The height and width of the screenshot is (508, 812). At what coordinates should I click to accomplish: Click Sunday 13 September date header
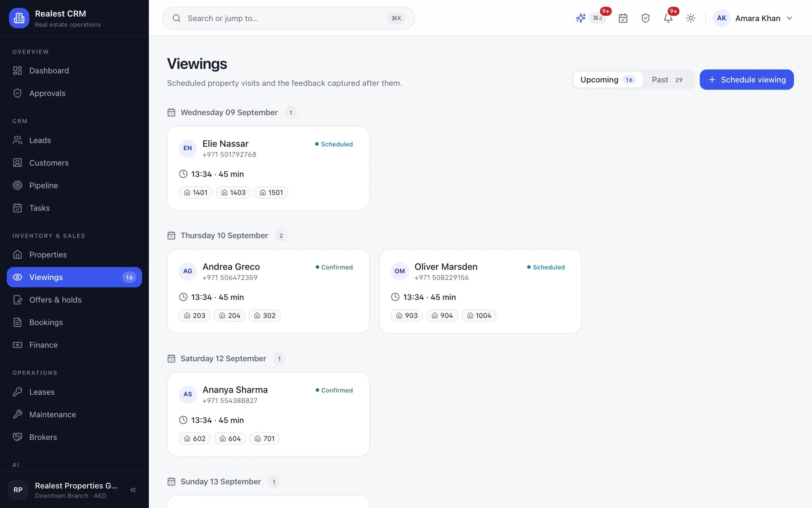pyautogui.click(x=220, y=482)
